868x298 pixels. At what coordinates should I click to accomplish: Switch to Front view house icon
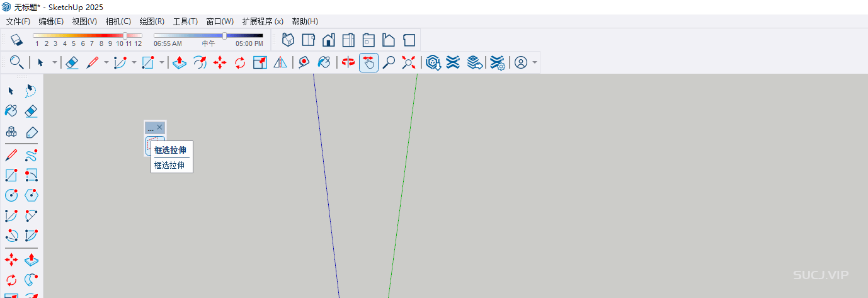[x=328, y=40]
